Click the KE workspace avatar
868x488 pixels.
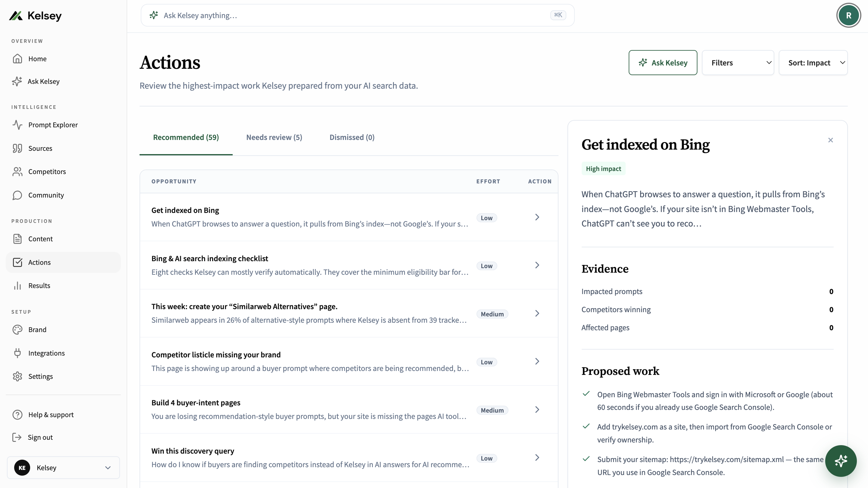pyautogui.click(x=22, y=467)
